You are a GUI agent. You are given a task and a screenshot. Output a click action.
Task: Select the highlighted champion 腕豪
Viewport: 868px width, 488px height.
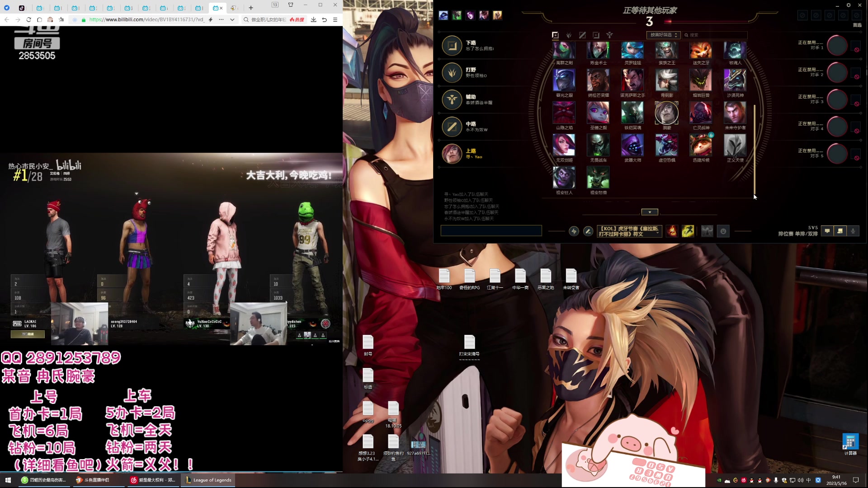coord(667,113)
